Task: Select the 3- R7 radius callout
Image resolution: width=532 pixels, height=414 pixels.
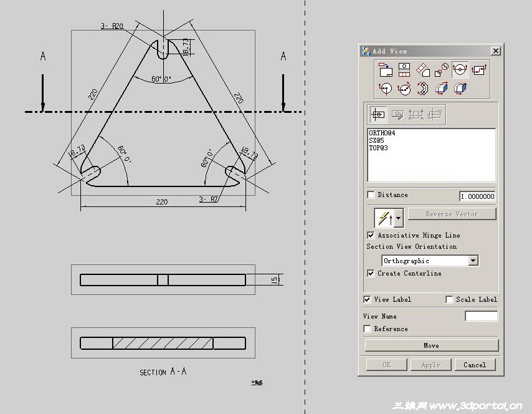Action: click(208, 200)
